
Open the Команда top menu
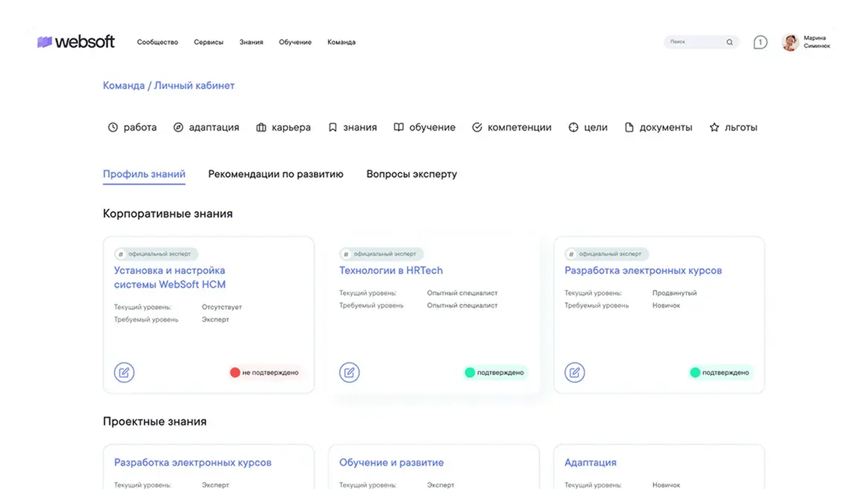tap(341, 42)
